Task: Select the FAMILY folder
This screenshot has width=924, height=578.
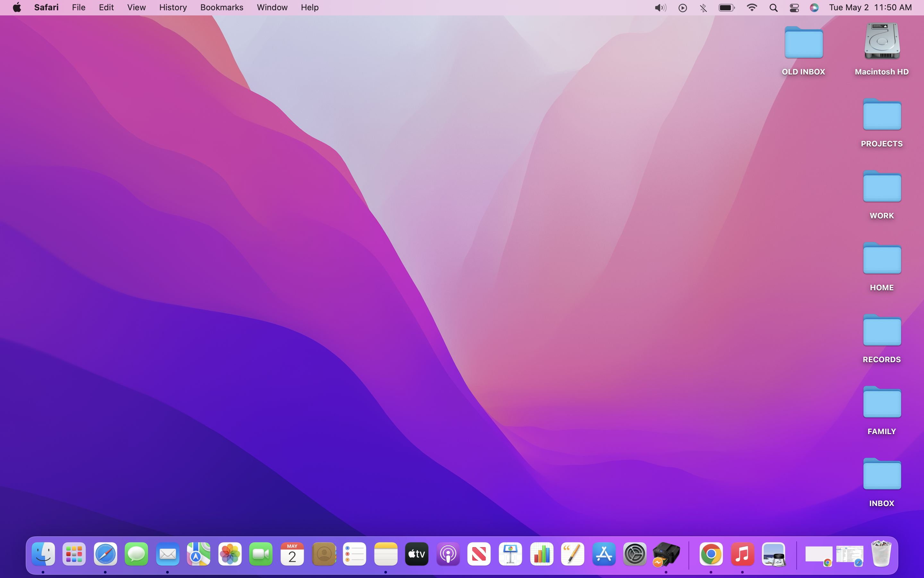Action: coord(882,410)
